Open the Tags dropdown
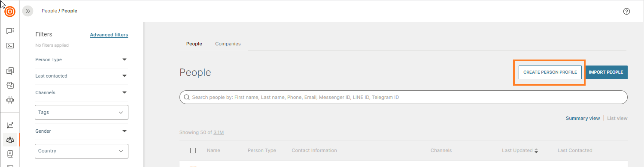Screen dimensions: 644x167 point(82,112)
